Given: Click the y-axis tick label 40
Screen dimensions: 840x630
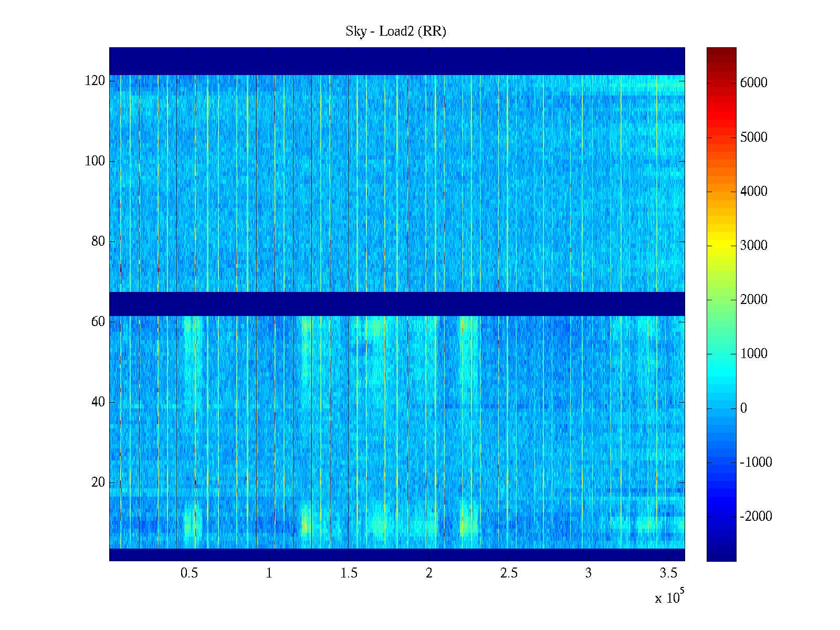Looking at the screenshot, I should (x=98, y=402).
